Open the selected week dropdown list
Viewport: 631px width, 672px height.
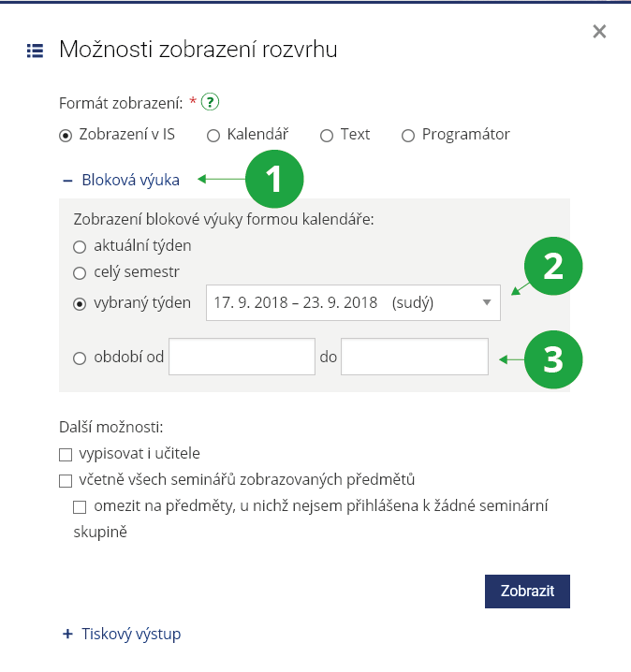[353, 302]
